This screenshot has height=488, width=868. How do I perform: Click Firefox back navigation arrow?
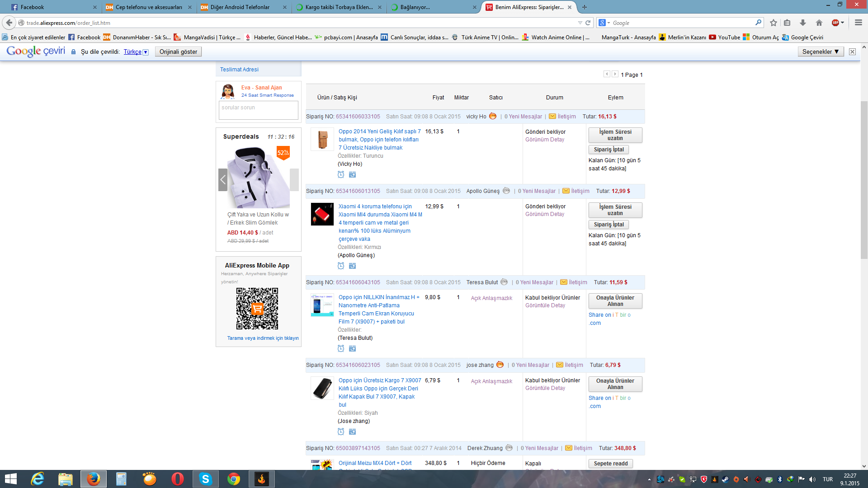click(9, 23)
